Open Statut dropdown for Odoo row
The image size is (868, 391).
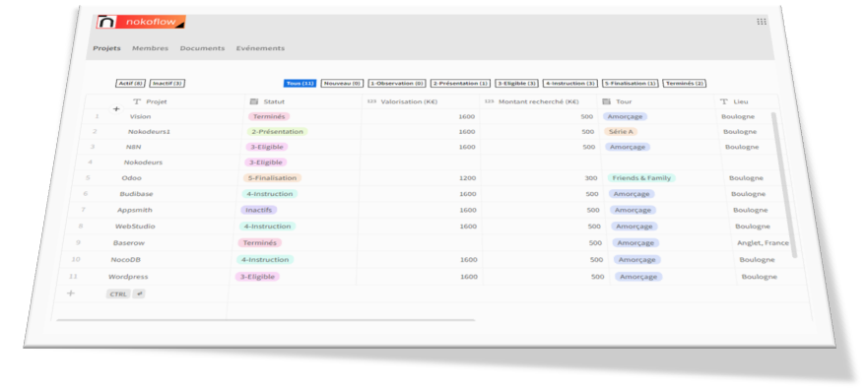pos(272,178)
